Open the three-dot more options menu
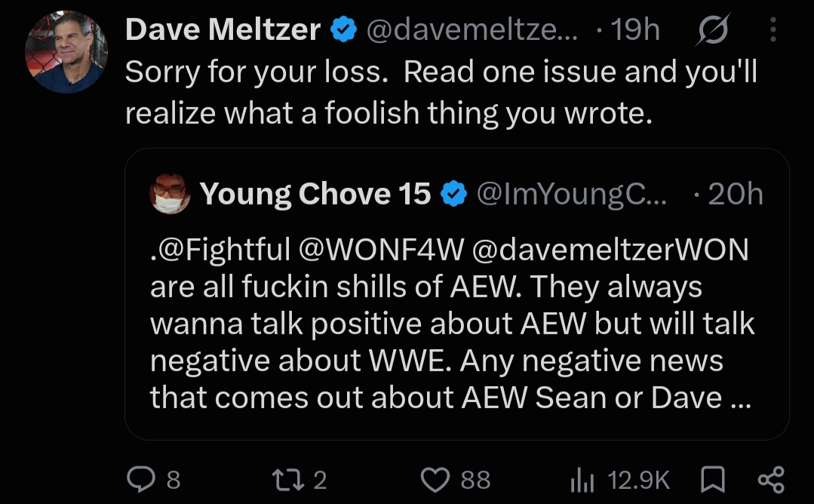814x504 pixels. click(773, 29)
